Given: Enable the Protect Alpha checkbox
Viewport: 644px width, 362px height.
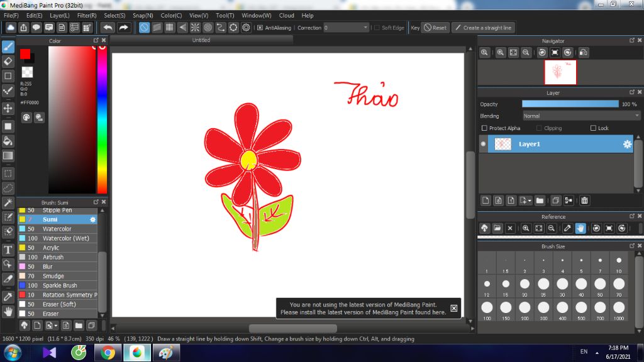Looking at the screenshot, I should pyautogui.click(x=484, y=128).
